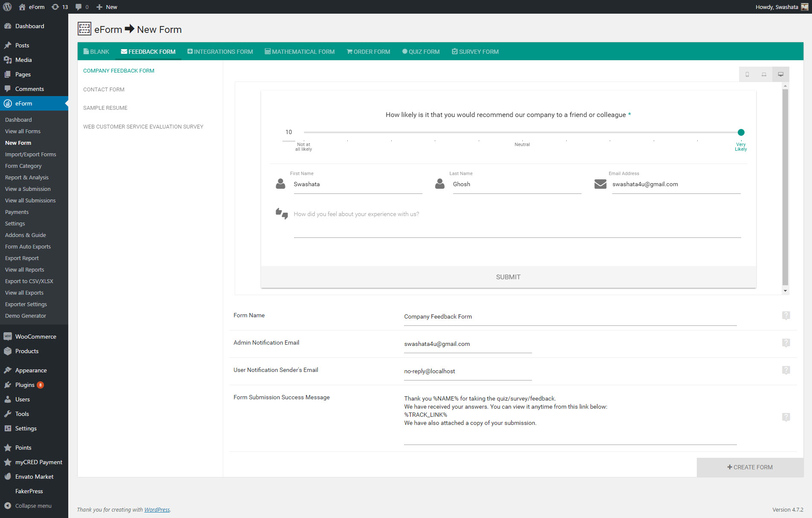Click the WordPress logo in admin bar

pos(7,6)
